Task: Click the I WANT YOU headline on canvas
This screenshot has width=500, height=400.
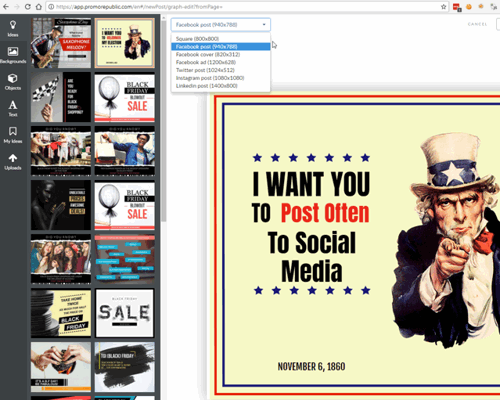Action: [x=311, y=184]
